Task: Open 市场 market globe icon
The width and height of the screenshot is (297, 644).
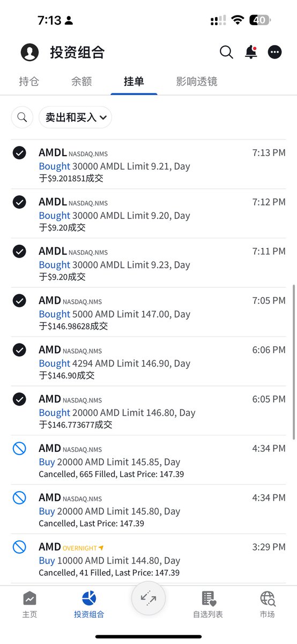Action: tap(267, 605)
